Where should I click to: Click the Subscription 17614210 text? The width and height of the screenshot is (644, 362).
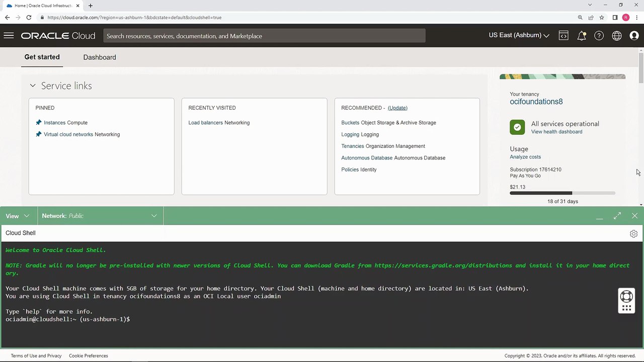coord(535,170)
